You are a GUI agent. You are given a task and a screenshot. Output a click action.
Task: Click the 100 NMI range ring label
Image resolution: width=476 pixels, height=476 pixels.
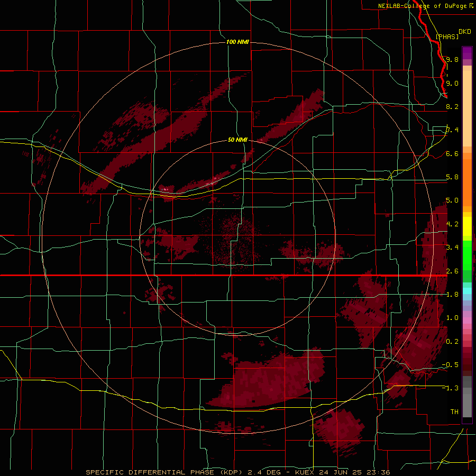(237, 42)
